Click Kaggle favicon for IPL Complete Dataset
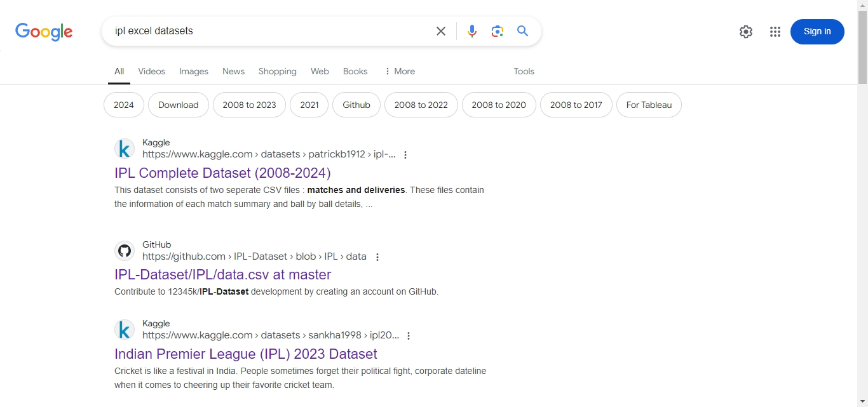Image resolution: width=868 pixels, height=407 pixels. pos(125,149)
